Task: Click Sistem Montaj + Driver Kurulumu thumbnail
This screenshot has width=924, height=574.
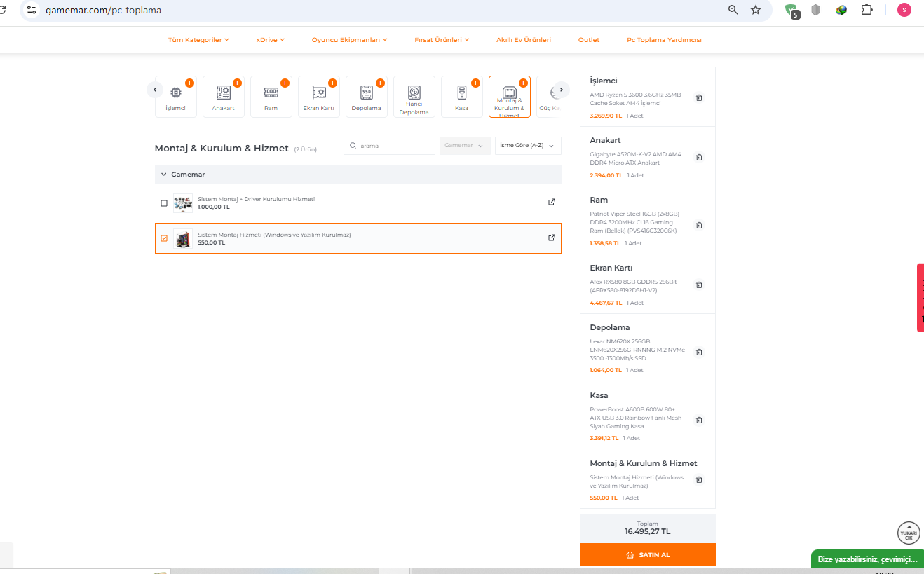Action: 183,203
